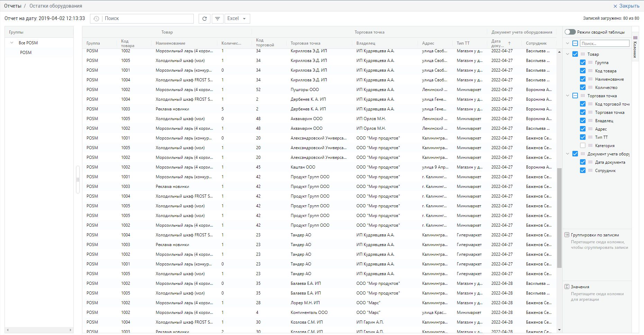Click the search history clock icon
644x335 pixels.
pos(96,19)
